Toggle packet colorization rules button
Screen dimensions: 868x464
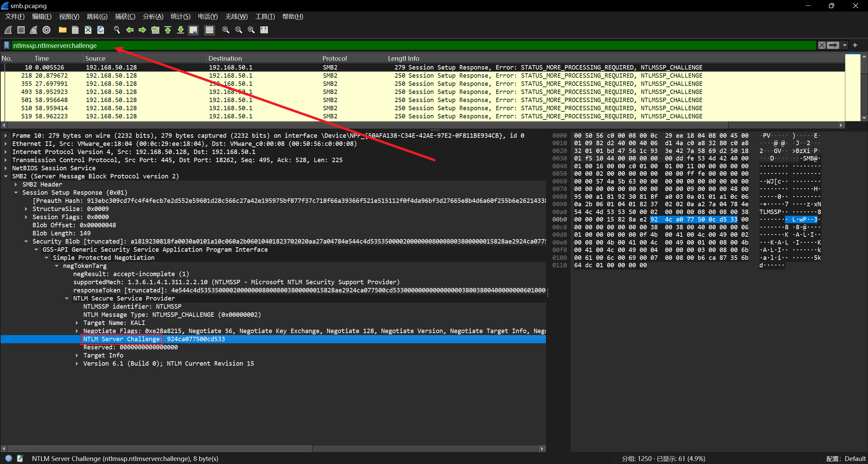coord(210,30)
